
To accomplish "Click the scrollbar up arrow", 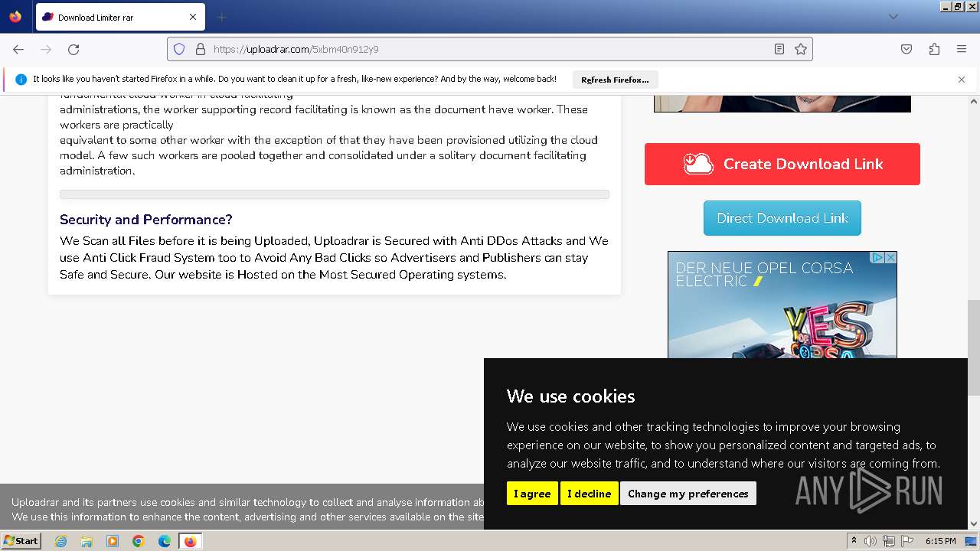I will (974, 101).
